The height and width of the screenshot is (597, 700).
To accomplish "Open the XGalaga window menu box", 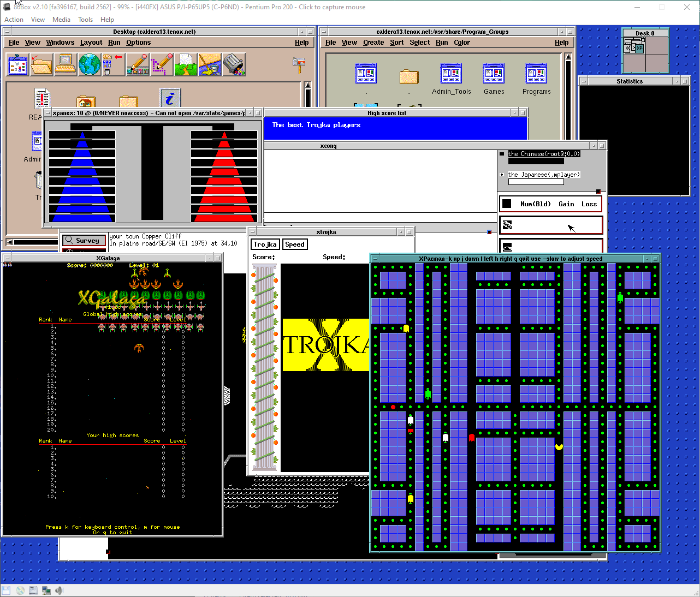I will [7, 258].
